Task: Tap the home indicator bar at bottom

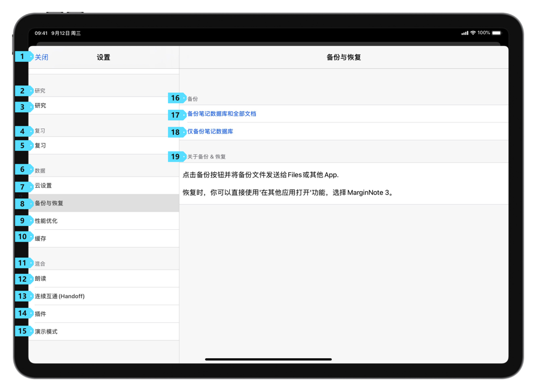Action: point(268,359)
